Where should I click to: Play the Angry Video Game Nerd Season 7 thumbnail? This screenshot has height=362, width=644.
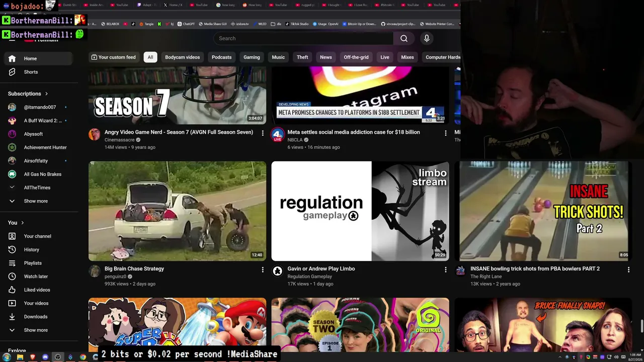(177, 96)
